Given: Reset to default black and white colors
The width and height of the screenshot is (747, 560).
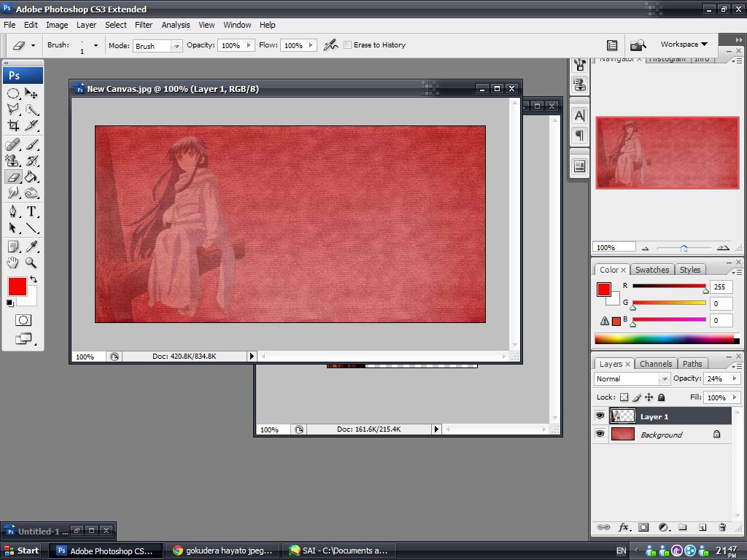Looking at the screenshot, I should [x=10, y=303].
